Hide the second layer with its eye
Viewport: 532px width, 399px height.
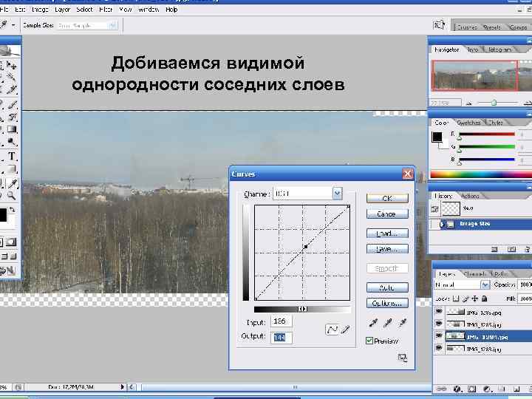[439, 324]
